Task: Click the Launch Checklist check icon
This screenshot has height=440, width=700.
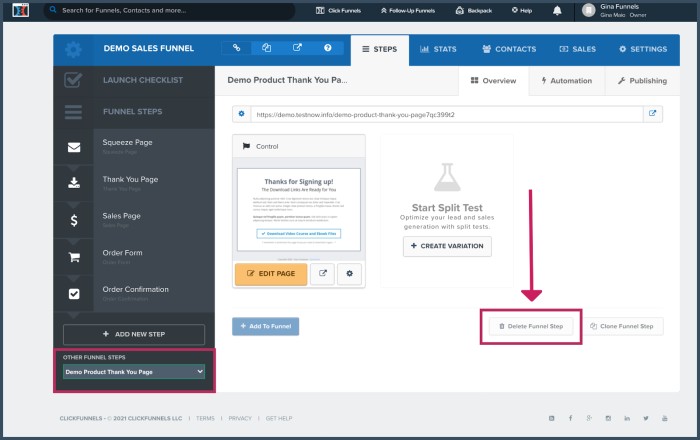Action: (x=73, y=80)
